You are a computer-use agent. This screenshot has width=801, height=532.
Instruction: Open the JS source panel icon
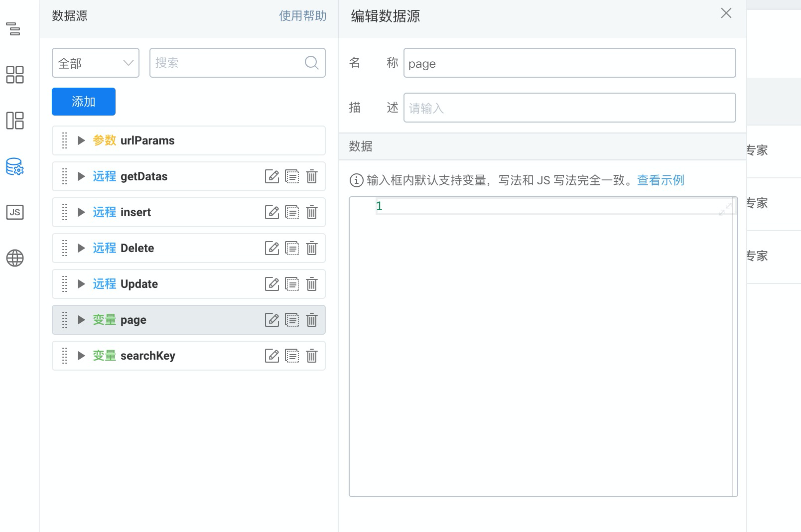[x=14, y=212]
